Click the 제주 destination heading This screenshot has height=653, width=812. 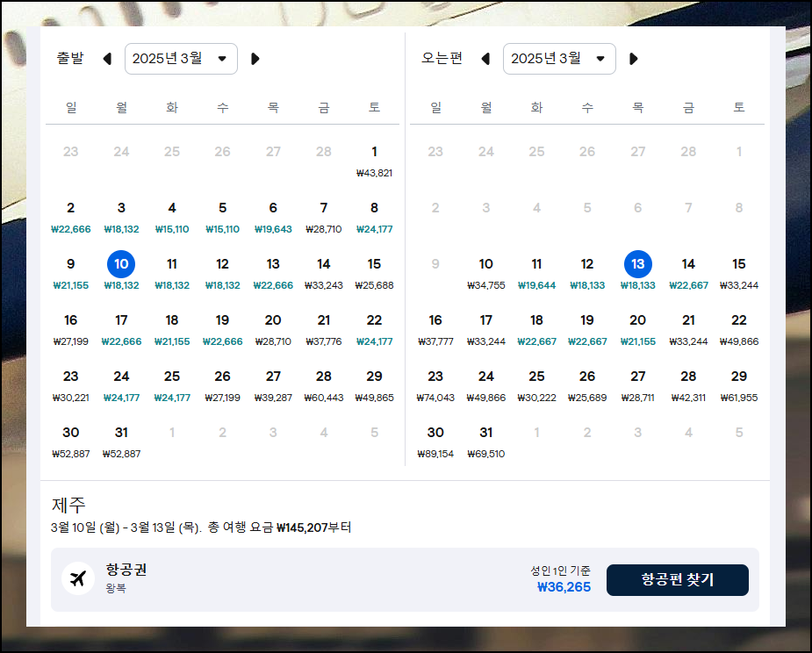68,505
